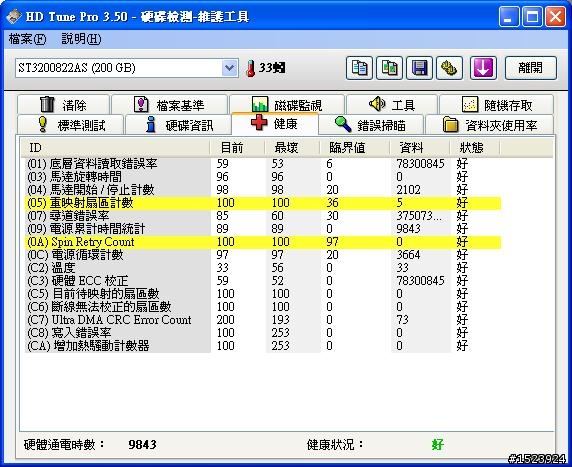572x467 pixels.
Task: Click the floppy disk save icon
Action: (420, 68)
